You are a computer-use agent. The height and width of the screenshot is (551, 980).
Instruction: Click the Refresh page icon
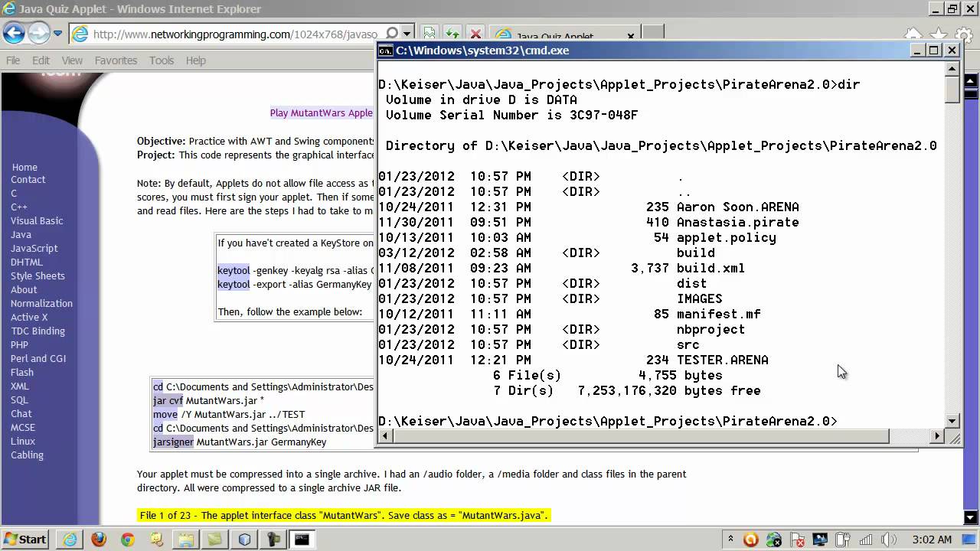pos(452,34)
